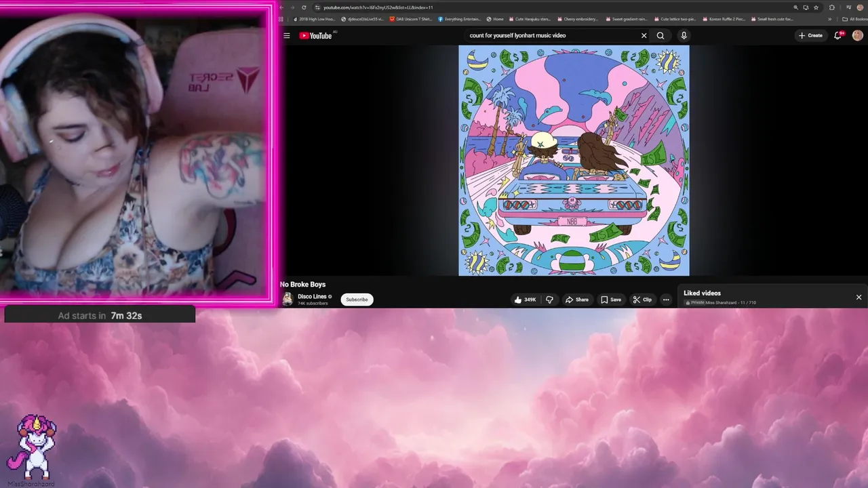This screenshot has width=868, height=488.
Task: Open the Disco Lines channel avatar
Action: pos(288,299)
